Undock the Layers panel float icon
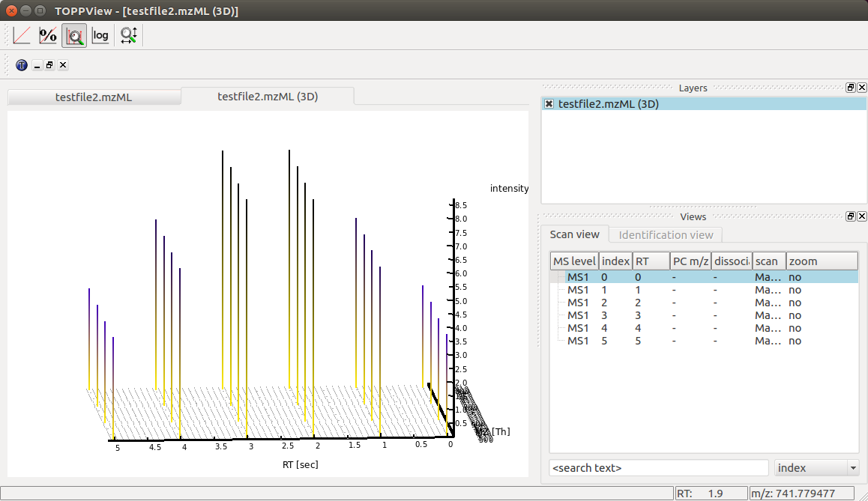Viewport: 868px width, 501px height. [x=851, y=88]
